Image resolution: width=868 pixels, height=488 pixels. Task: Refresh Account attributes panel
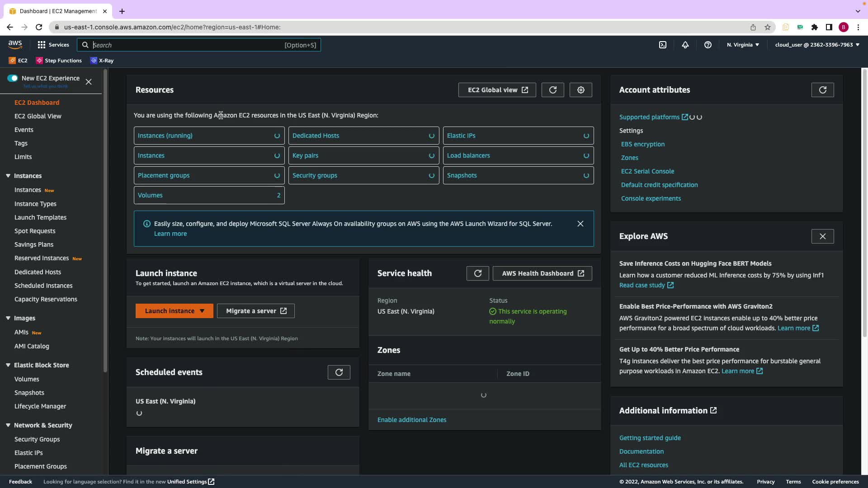pos(822,90)
